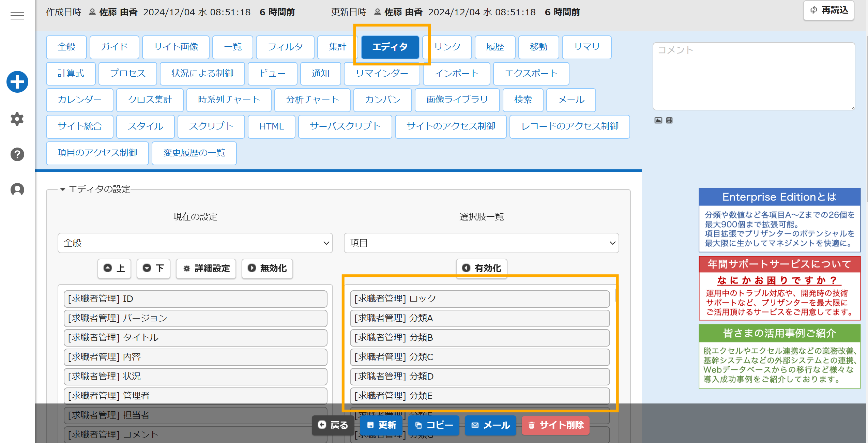Open the サーバスクリプト tab
868x443 pixels.
click(x=345, y=126)
